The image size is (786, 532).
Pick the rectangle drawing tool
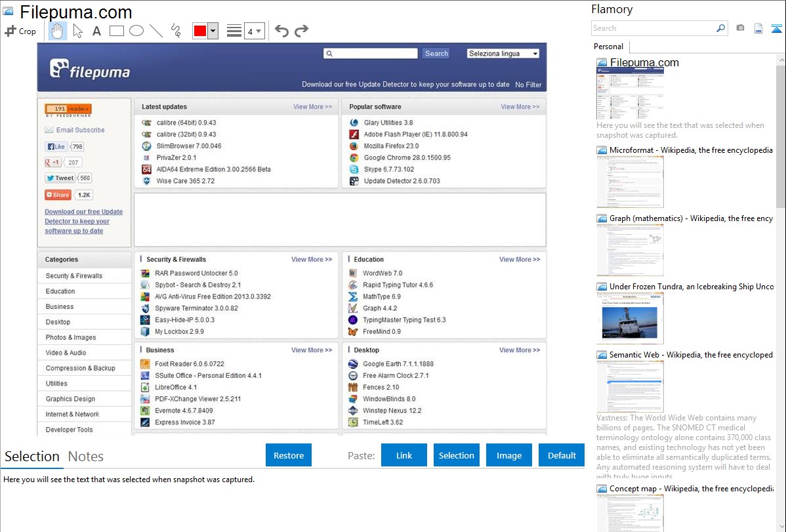(x=116, y=31)
